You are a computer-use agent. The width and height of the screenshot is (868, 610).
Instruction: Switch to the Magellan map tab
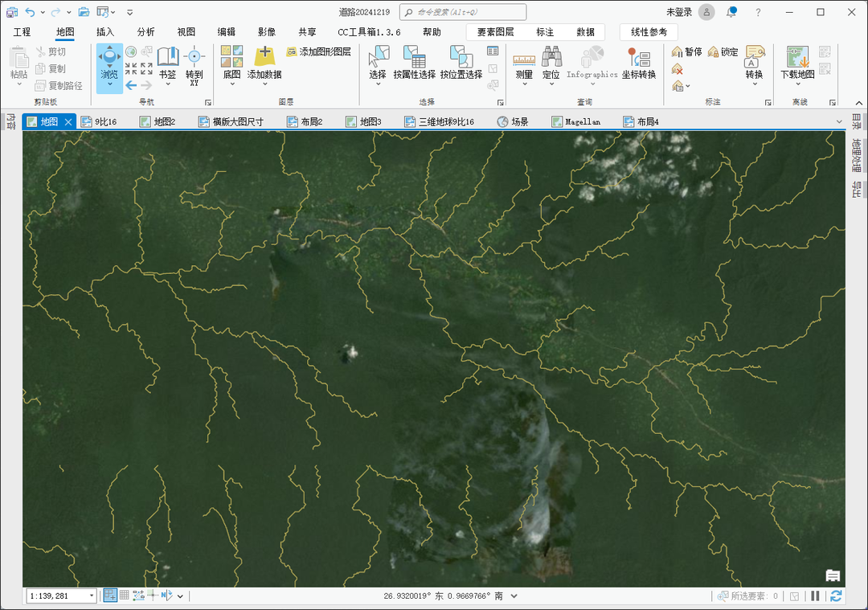tap(576, 122)
